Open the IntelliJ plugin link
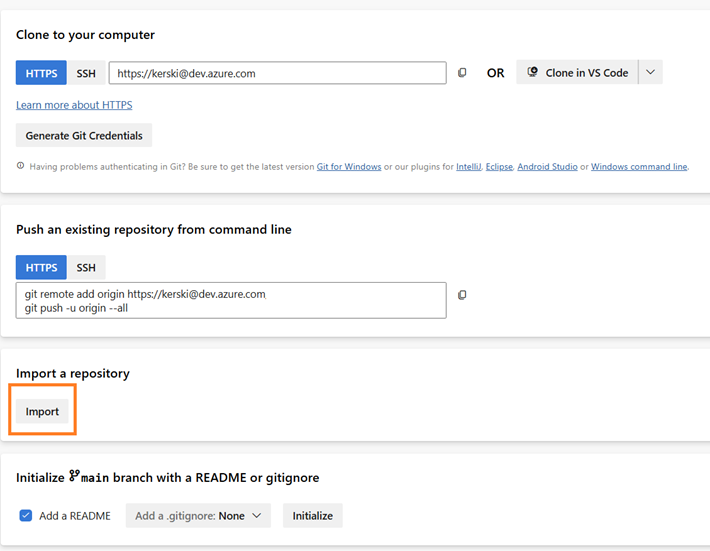This screenshot has height=551, width=710. click(468, 167)
